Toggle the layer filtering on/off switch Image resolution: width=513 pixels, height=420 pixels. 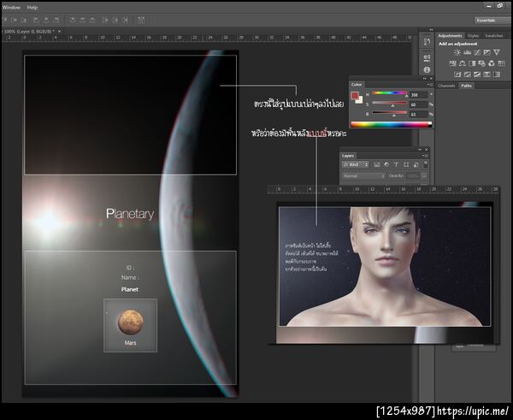[x=426, y=164]
